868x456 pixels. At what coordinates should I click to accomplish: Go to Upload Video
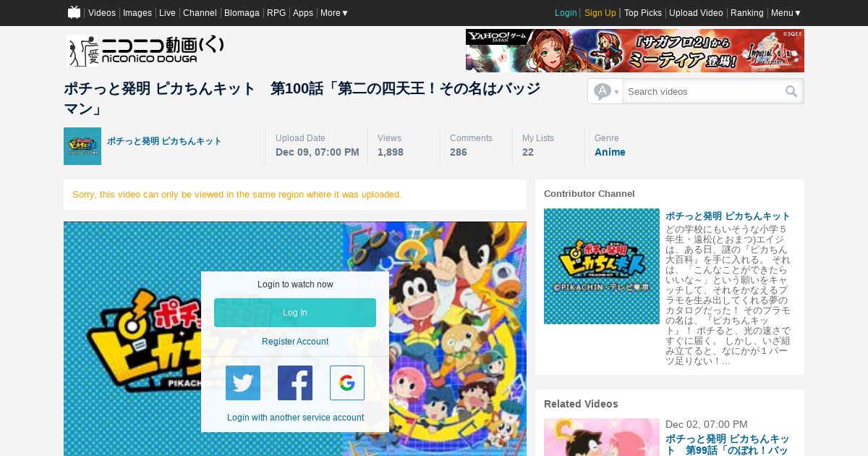pos(696,13)
